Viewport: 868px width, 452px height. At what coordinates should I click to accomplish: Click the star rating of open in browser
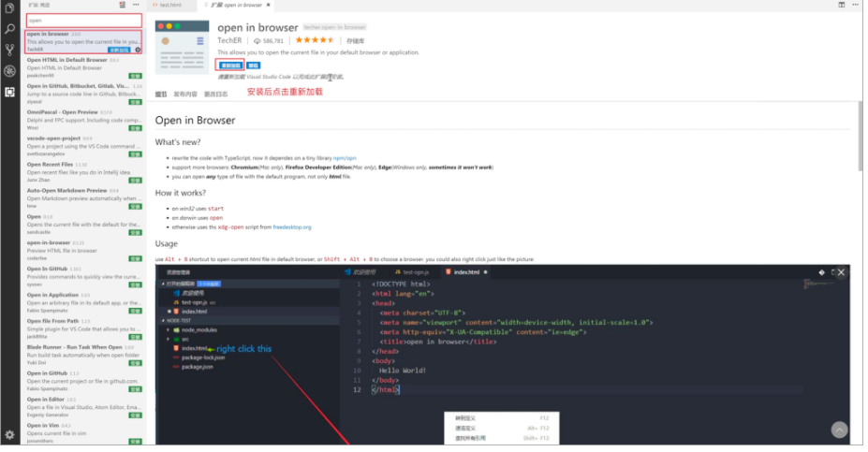coord(315,40)
